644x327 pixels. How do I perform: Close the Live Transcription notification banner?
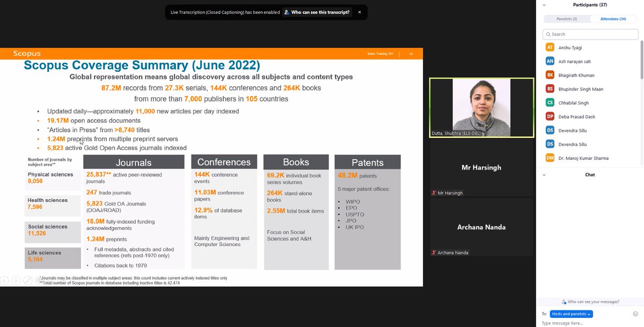coord(360,12)
